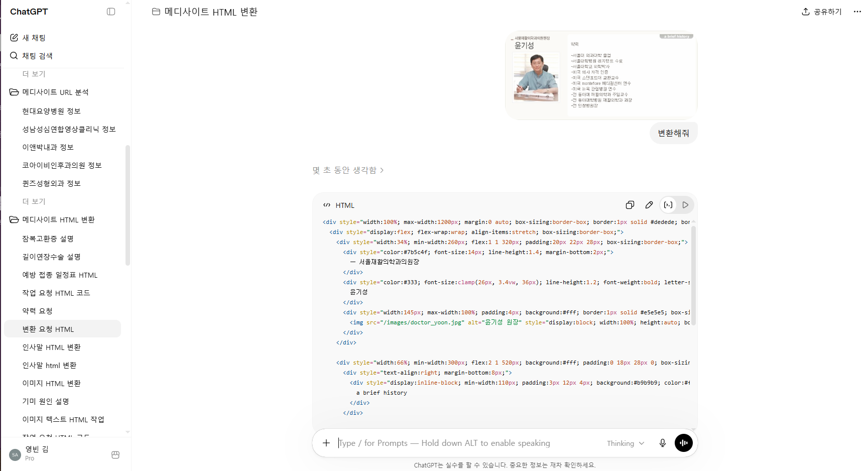
Task: Toggle code view in the HTML block
Action: [668, 205]
